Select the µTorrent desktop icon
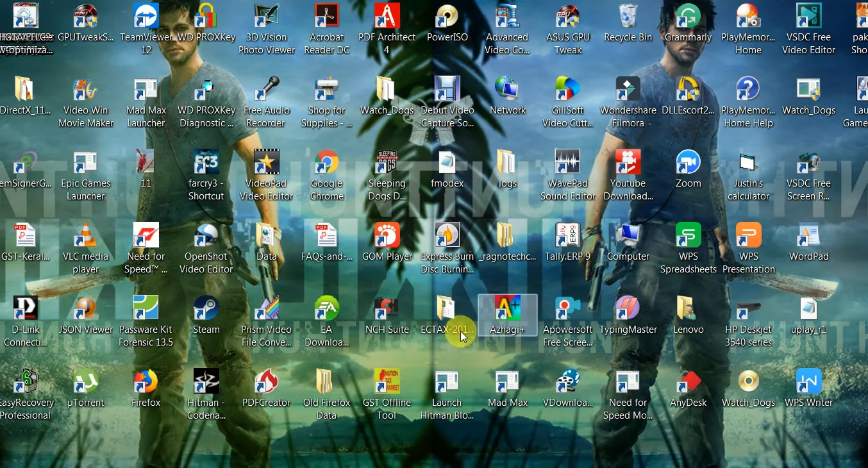This screenshot has width=868, height=468. tap(86, 381)
